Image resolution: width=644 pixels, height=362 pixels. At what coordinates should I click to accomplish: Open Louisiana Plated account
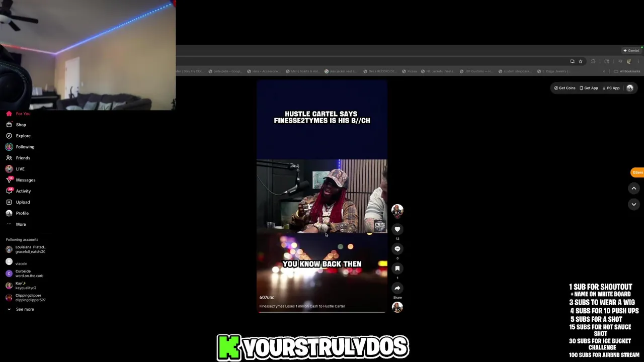[x=26, y=249]
